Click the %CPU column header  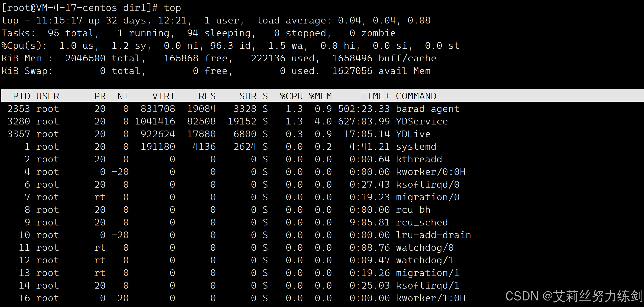tap(291, 96)
